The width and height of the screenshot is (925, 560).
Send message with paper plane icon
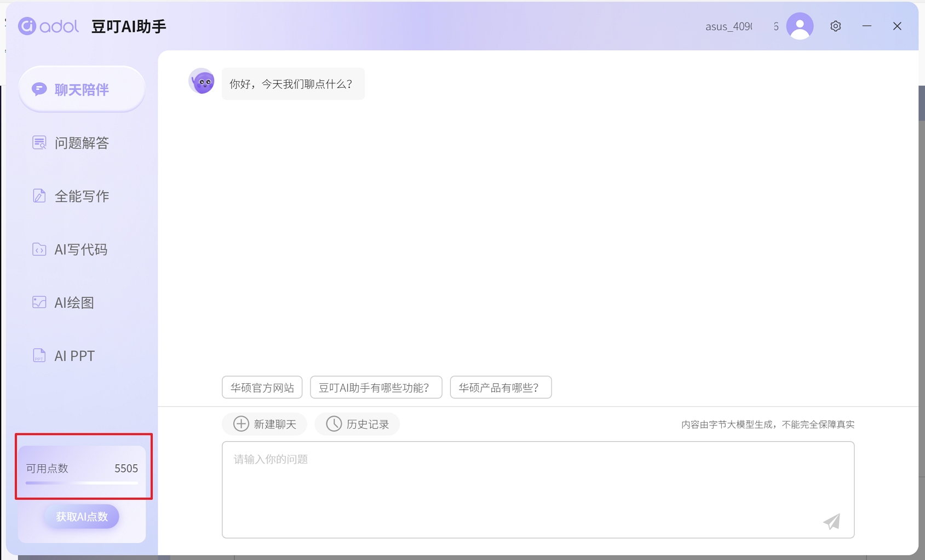pyautogui.click(x=831, y=521)
